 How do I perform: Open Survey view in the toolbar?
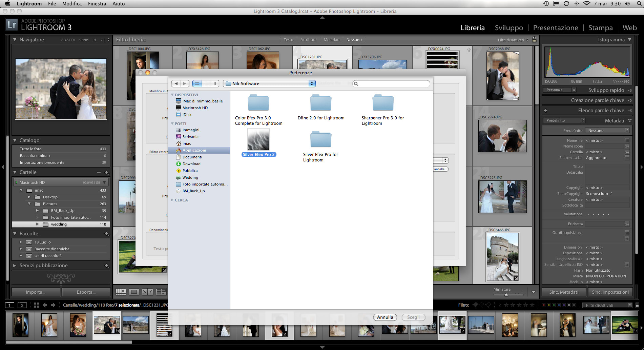click(x=161, y=292)
